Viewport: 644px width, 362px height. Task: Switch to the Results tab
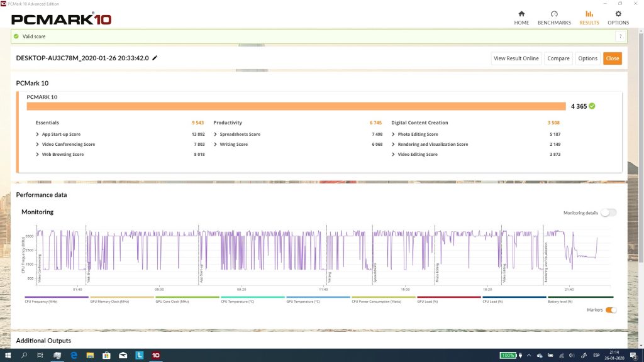(589, 17)
